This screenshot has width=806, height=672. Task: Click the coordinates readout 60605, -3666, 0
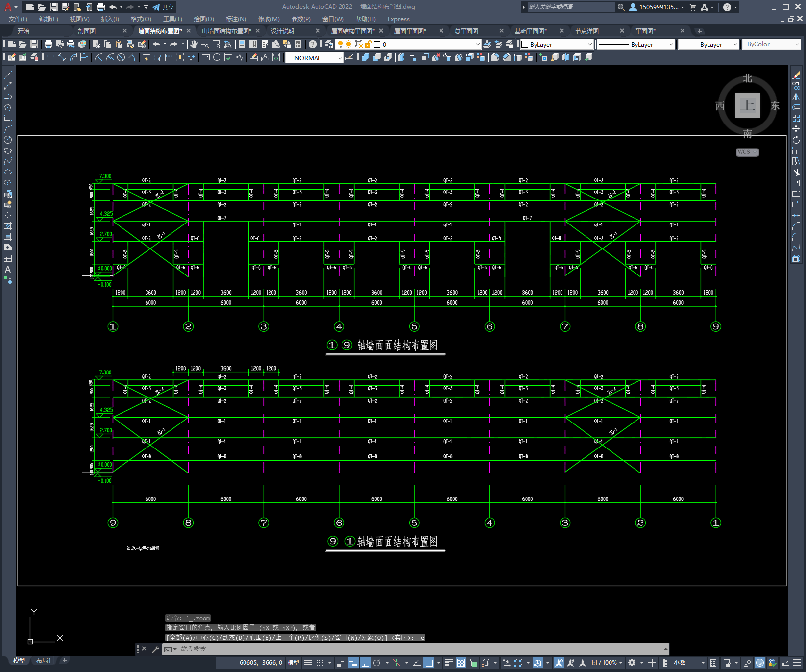261,663
